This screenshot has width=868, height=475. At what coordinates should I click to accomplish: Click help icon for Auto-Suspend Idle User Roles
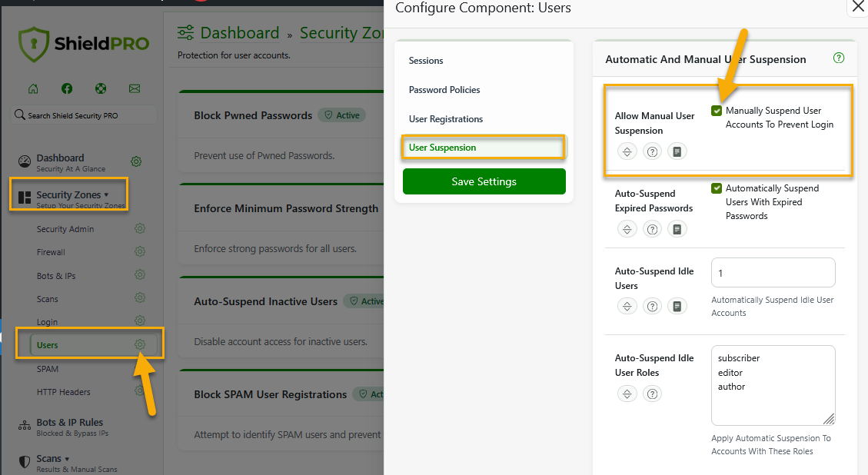[x=653, y=394]
